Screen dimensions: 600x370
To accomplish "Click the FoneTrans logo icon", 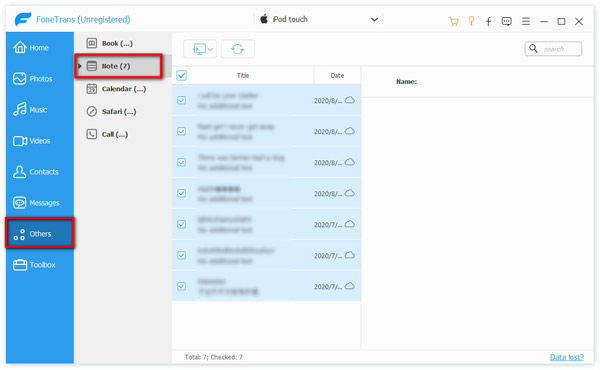I will [x=23, y=19].
